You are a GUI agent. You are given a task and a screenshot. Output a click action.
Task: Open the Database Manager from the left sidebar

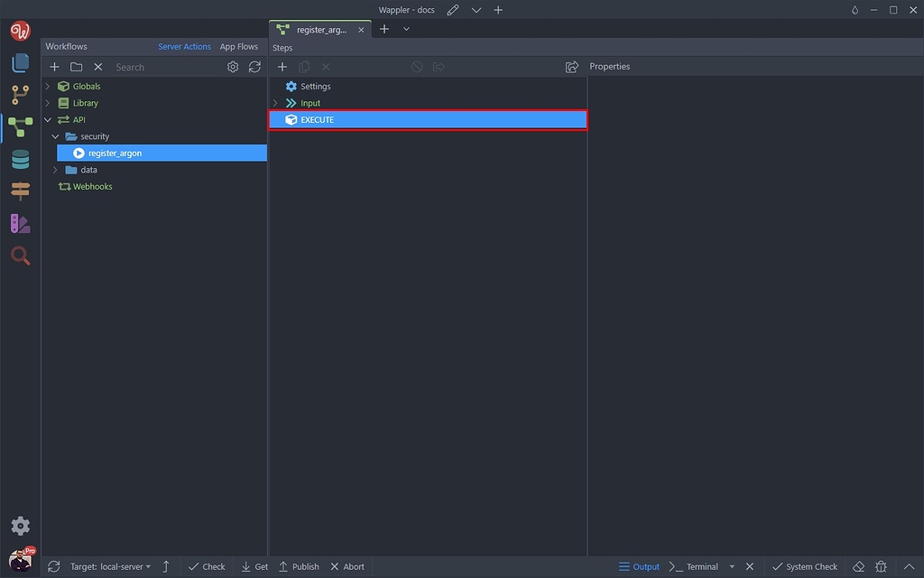point(20,159)
